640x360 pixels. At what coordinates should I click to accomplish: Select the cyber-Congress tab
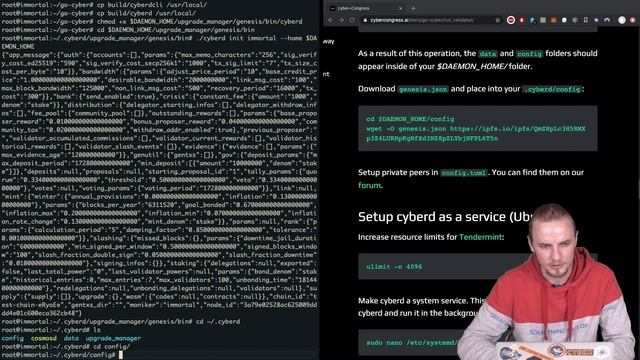[x=365, y=8]
